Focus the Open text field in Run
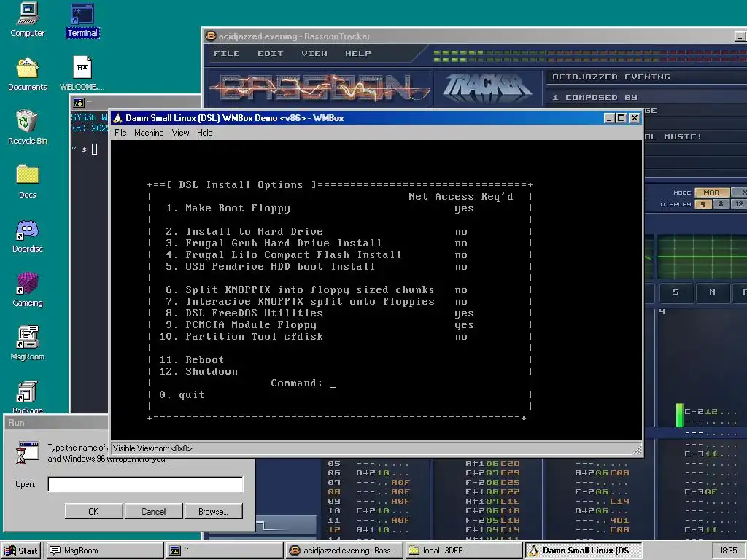The width and height of the screenshot is (747, 560). tap(145, 484)
